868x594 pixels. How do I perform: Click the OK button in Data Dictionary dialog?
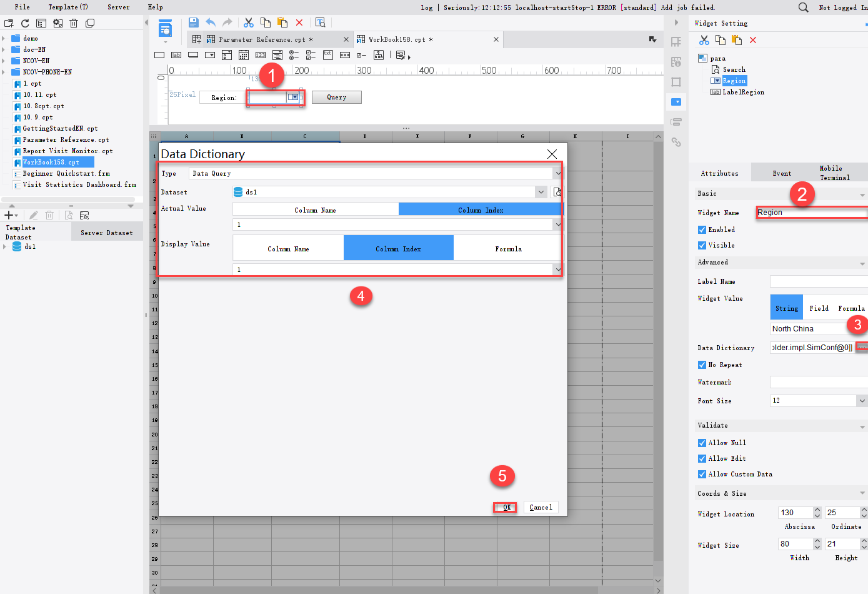pos(505,507)
